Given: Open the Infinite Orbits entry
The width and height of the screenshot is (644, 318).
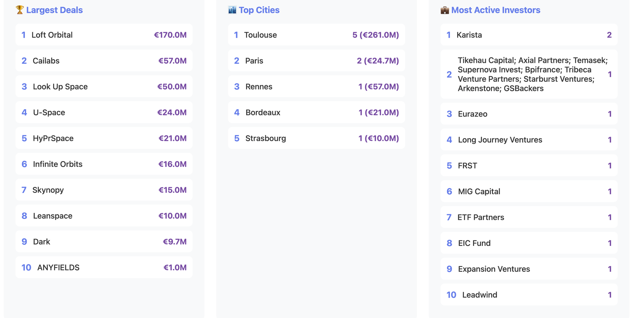Looking at the screenshot, I should (104, 164).
